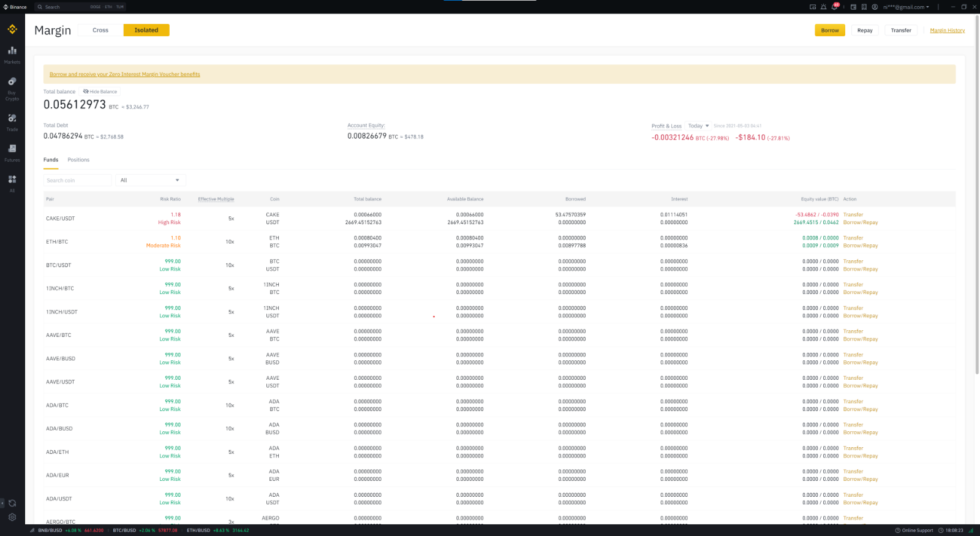Click the Binance logo in the sidebar

click(12, 29)
